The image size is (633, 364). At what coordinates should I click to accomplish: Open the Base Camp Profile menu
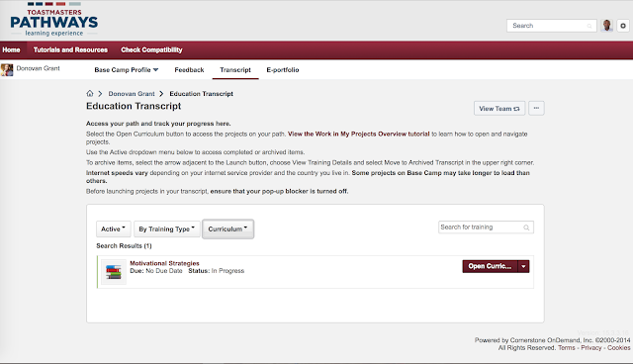coord(127,70)
